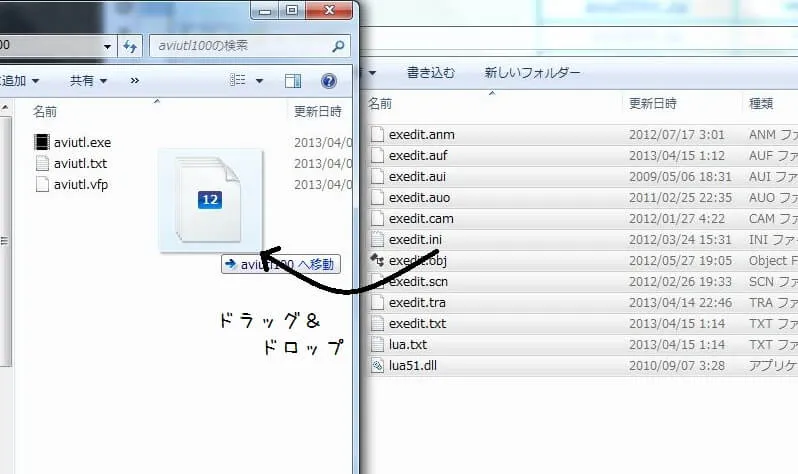Select aviutl.vfp file name
The image size is (798, 474).
81,184
